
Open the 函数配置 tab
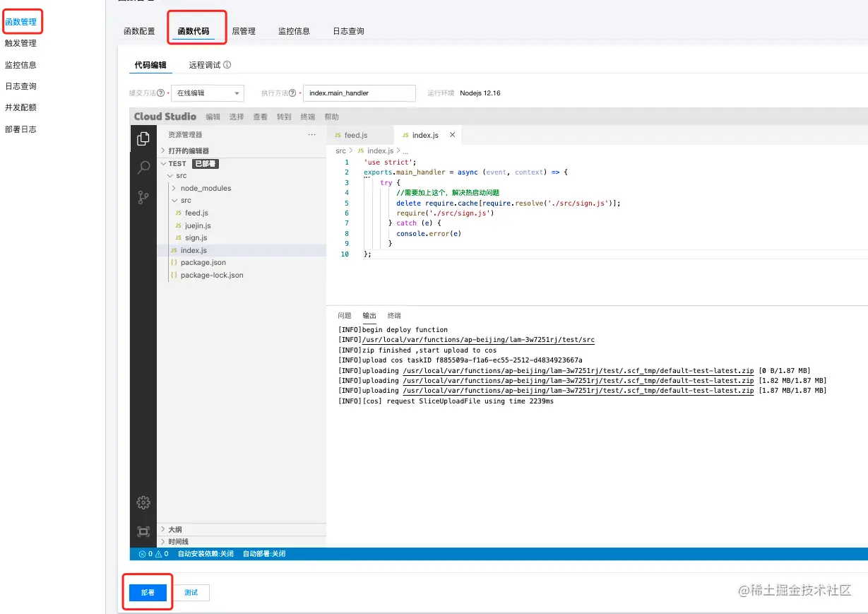[139, 31]
